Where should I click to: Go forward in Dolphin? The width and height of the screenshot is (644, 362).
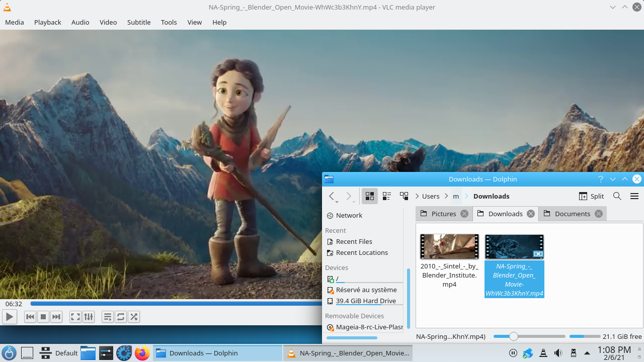pyautogui.click(x=349, y=196)
